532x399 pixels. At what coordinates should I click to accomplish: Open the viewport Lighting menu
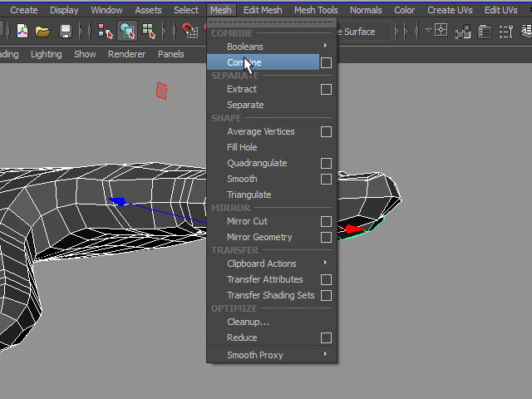point(47,54)
